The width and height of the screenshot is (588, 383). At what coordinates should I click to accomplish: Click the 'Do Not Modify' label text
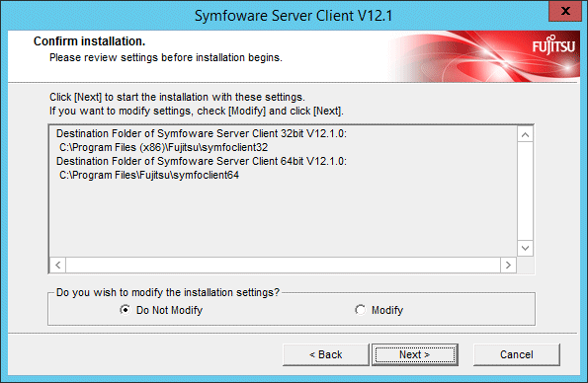click(170, 310)
